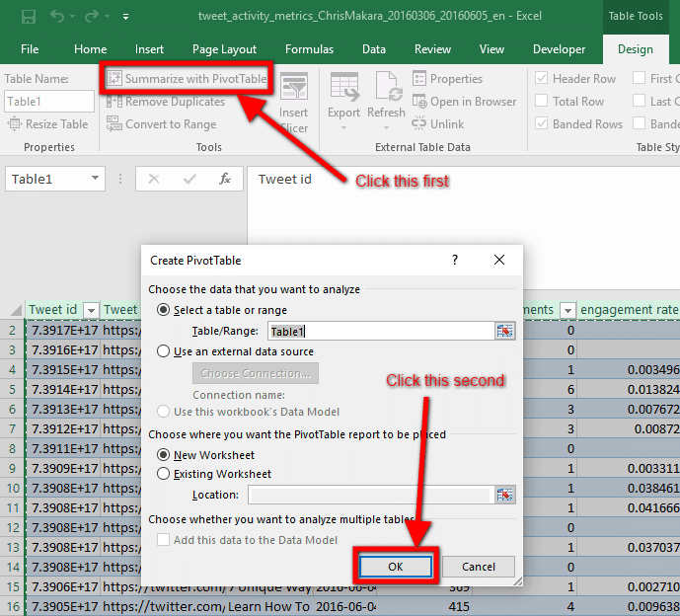Click the Insert Function fx icon
The height and width of the screenshot is (616, 680).
[x=224, y=179]
